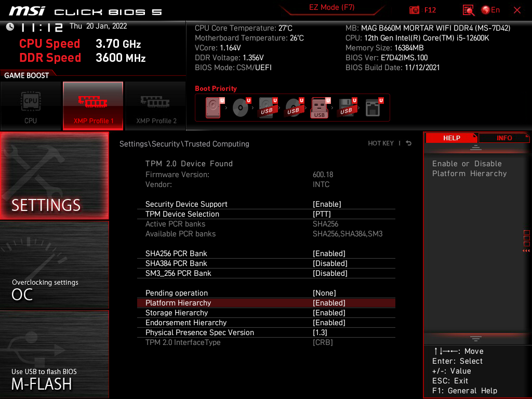Image resolution: width=532 pixels, height=399 pixels.
Task: Open the OC overclocking settings panel
Action: pyautogui.click(x=54, y=265)
